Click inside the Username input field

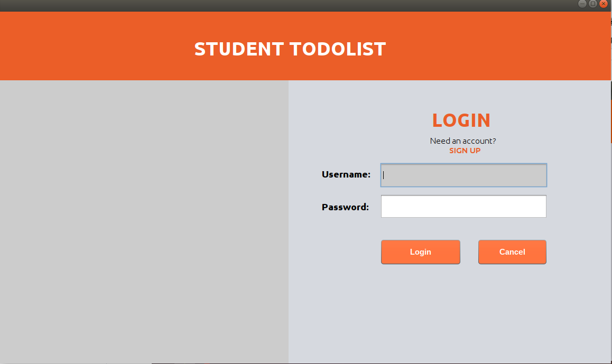(463, 175)
